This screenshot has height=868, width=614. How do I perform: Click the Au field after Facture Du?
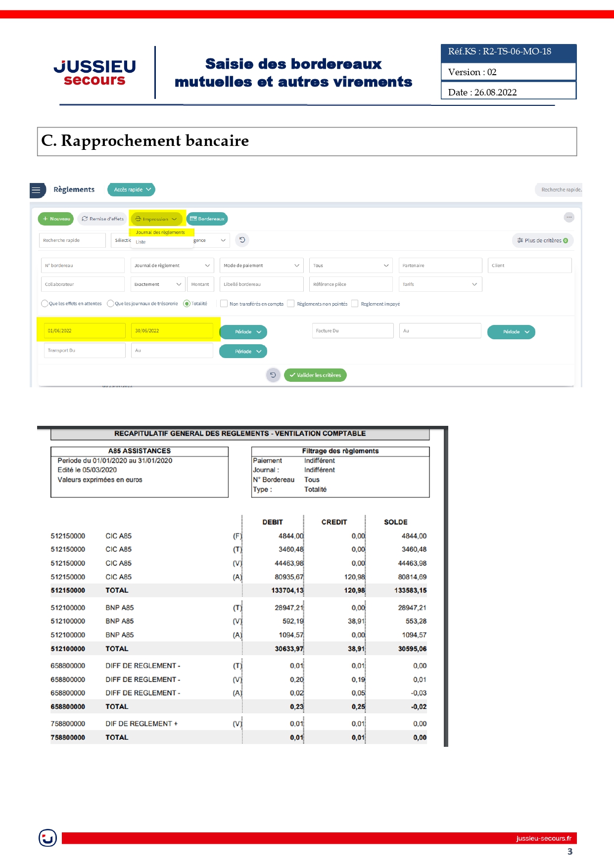pyautogui.click(x=440, y=331)
